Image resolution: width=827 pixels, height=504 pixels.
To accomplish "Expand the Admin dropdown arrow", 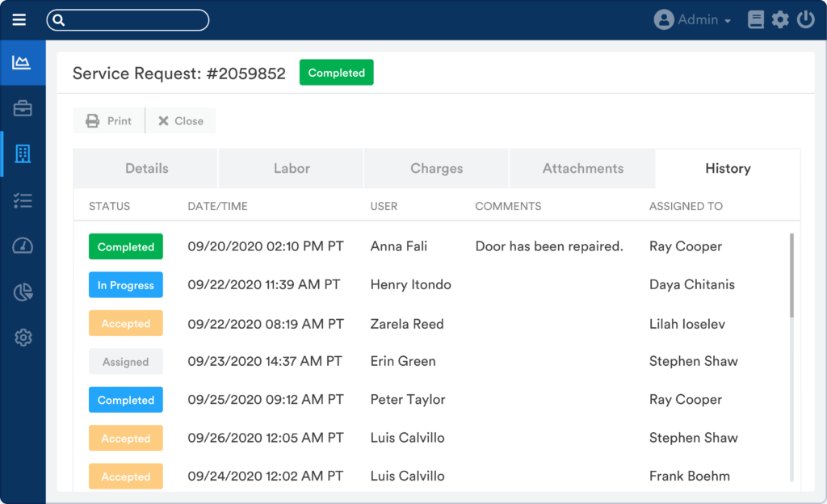I will coord(728,21).
